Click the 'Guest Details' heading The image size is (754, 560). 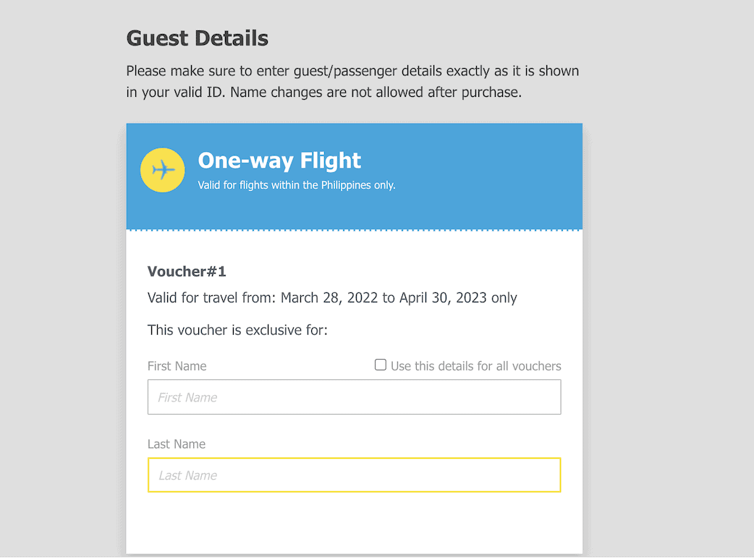[197, 38]
